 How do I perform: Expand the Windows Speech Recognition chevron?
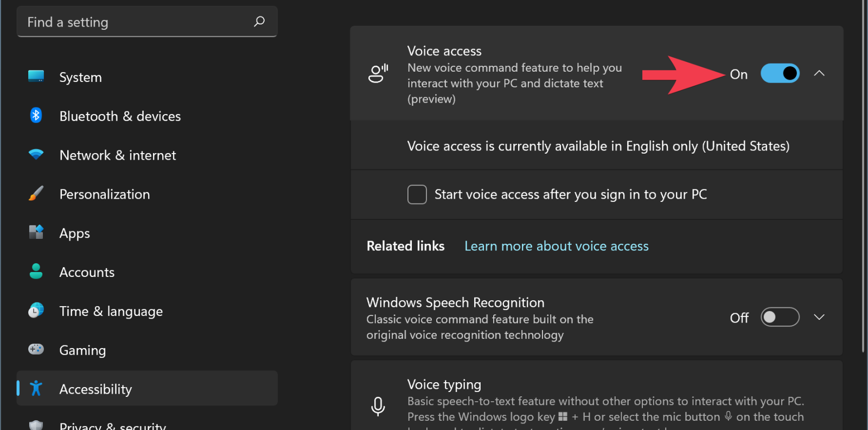tap(819, 317)
